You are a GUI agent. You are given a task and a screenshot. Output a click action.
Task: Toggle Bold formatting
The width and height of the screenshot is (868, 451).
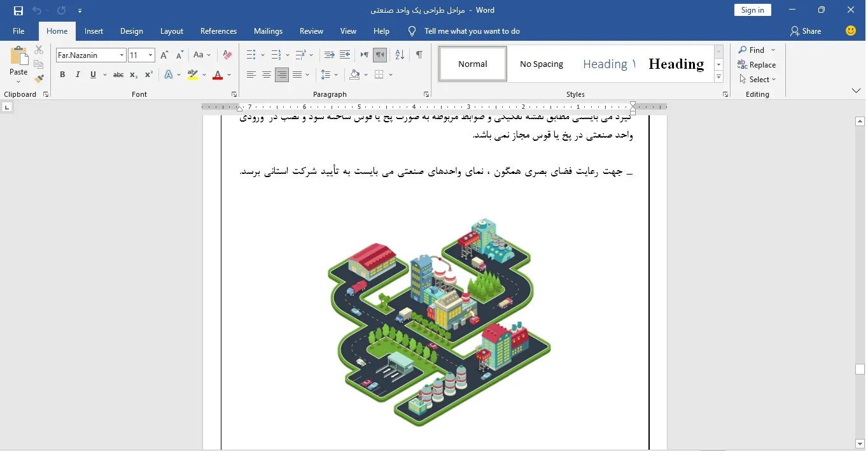coord(62,75)
